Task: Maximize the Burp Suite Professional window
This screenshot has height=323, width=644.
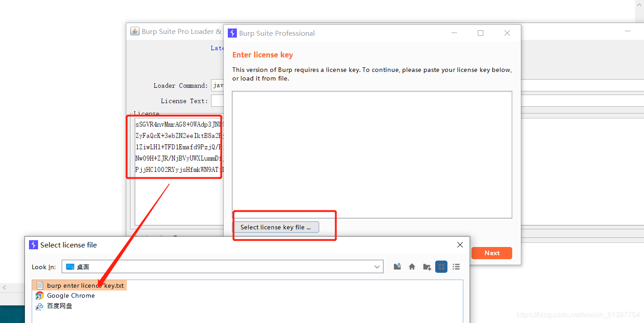Action: [481, 33]
